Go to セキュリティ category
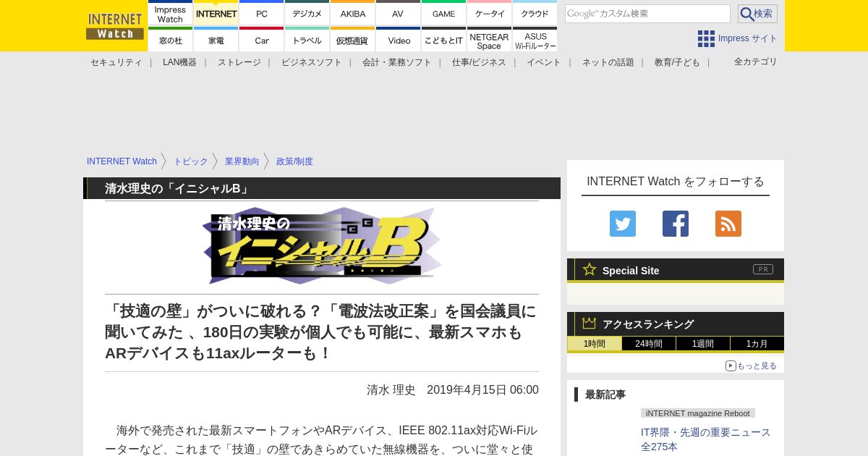Viewport: 868px width, 456px height. [116, 62]
